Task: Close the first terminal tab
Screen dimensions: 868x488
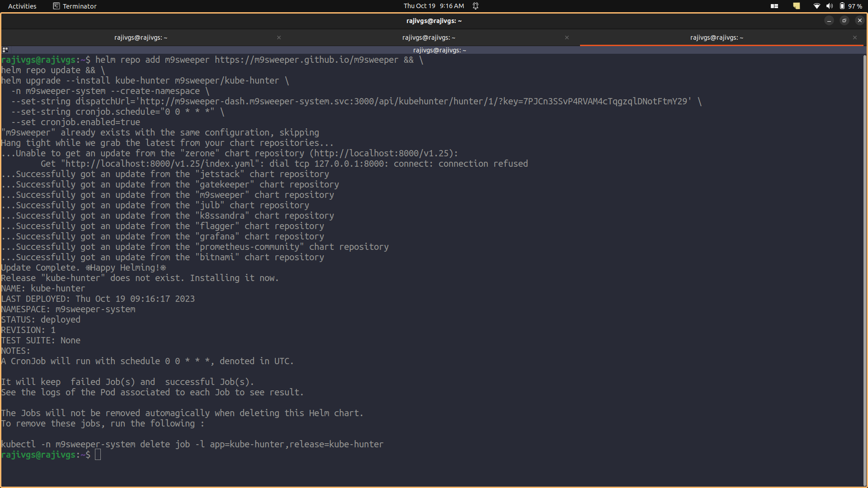Action: 279,38
